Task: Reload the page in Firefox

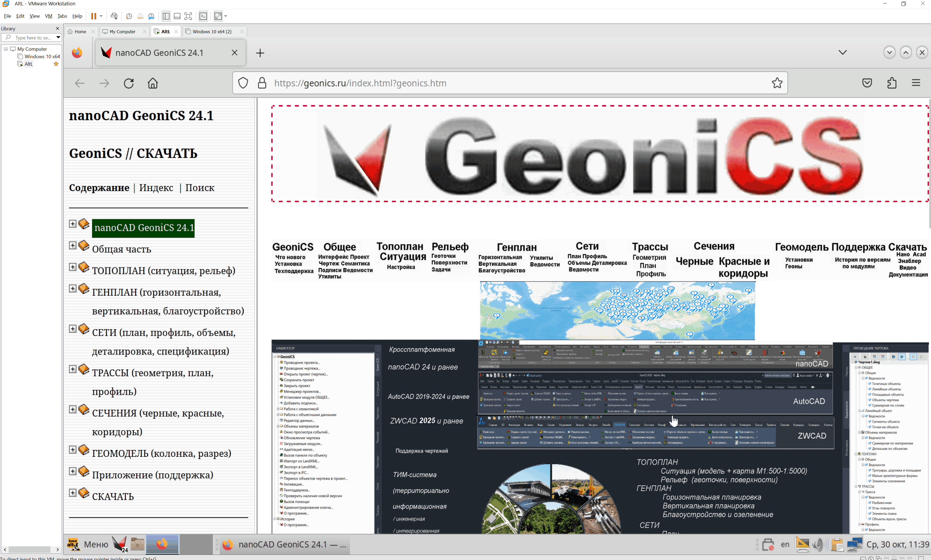Action: [x=129, y=83]
